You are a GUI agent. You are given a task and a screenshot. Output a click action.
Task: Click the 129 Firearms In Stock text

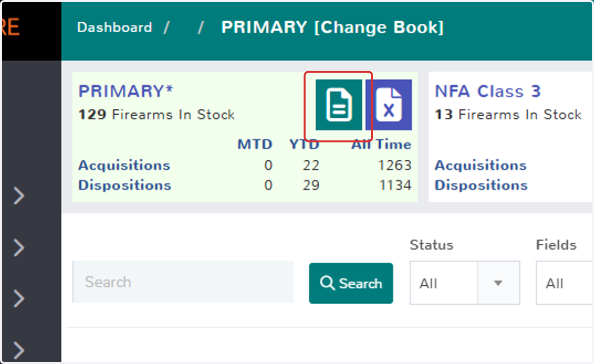click(156, 115)
